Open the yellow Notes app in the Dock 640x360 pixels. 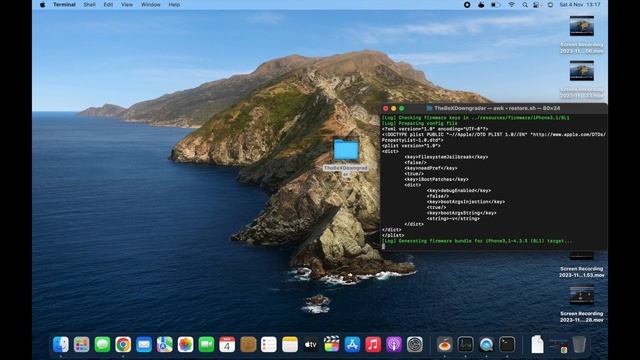290,344
